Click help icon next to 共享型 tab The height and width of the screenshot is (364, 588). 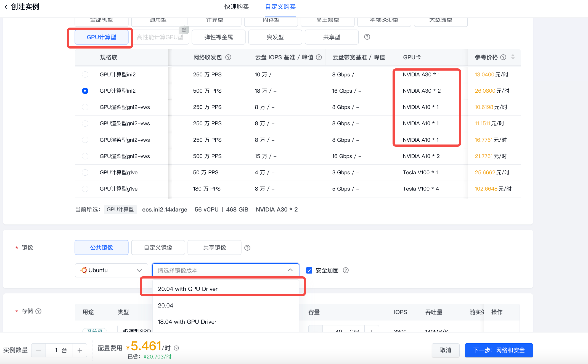pos(367,37)
